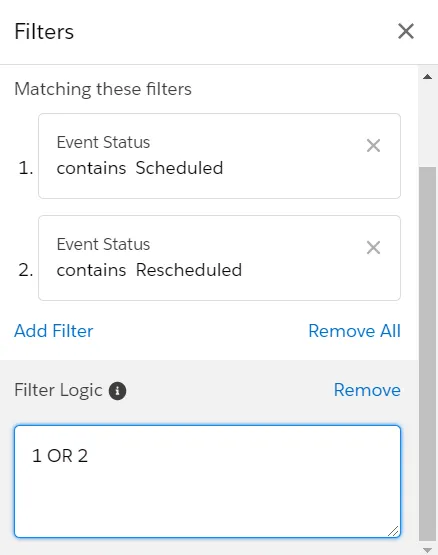The width and height of the screenshot is (438, 555).
Task: Delete the Rescheduled filter using its X icon
Action: coord(373,247)
